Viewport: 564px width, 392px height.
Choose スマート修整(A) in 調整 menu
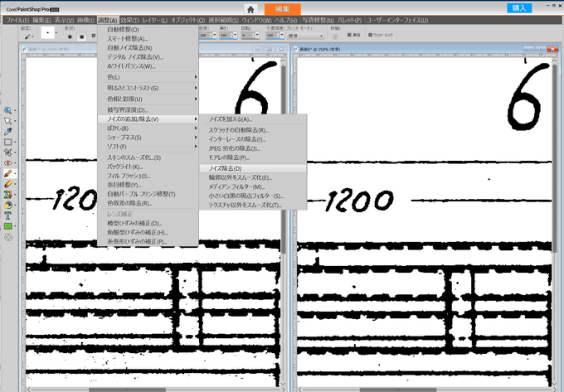(148, 39)
